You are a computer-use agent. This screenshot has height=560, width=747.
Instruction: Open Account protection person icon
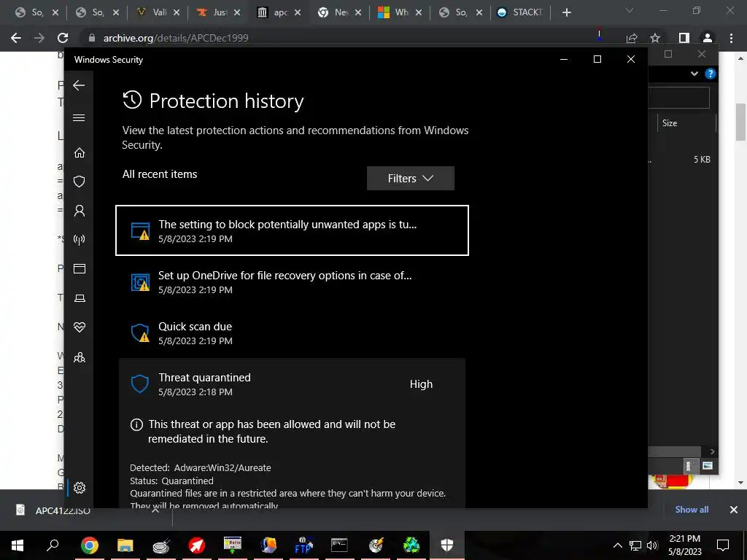click(x=79, y=211)
